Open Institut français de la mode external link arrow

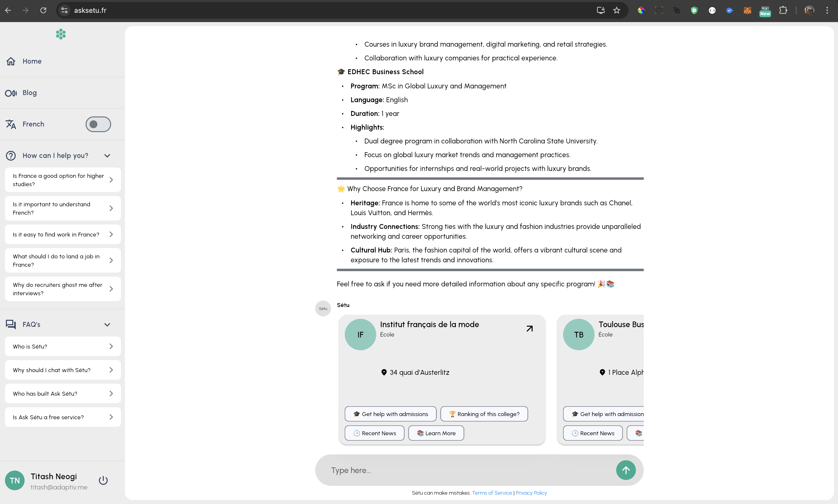529,328
